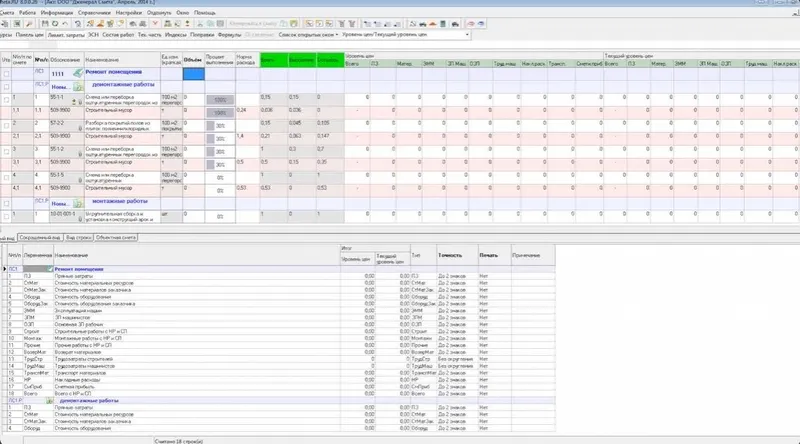
Task: Click the dark cylinder database toolbar icon
Action: (x=443, y=24)
